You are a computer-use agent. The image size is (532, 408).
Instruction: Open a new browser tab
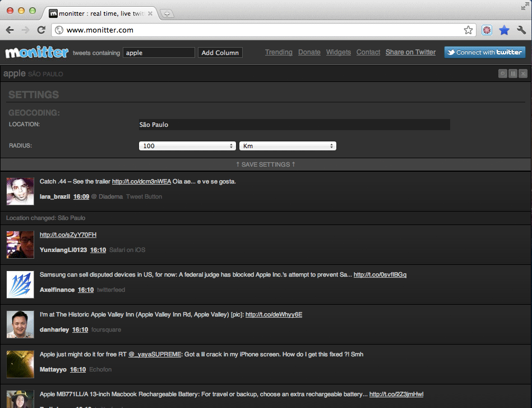tap(167, 13)
